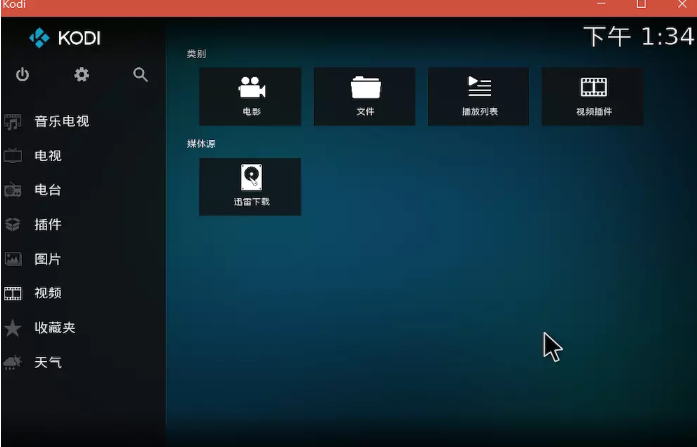Viewport: 697px width, 447px height.
Task: Close the Kodi window
Action: point(682,4)
